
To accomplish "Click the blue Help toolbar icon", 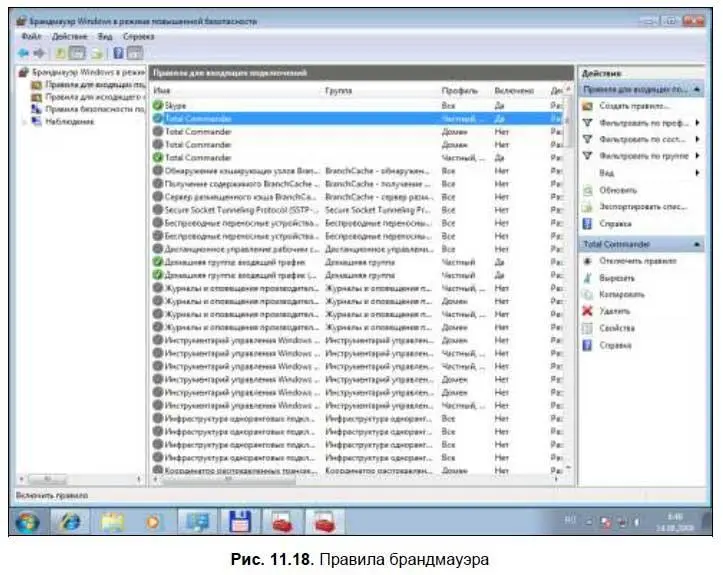I will (x=119, y=53).
